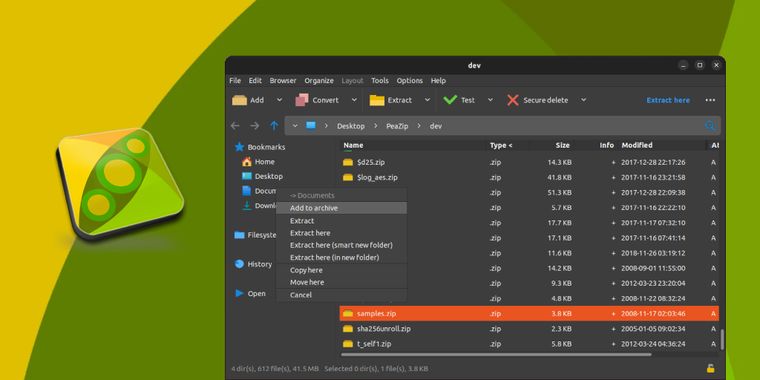Click the red Secure delete X icon
The height and width of the screenshot is (380, 760).
tap(513, 100)
